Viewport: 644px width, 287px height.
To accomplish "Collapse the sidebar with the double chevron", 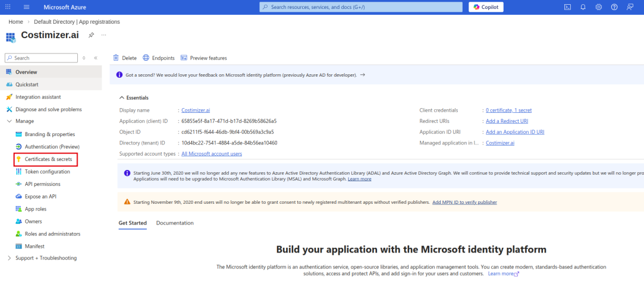I will click(x=95, y=58).
